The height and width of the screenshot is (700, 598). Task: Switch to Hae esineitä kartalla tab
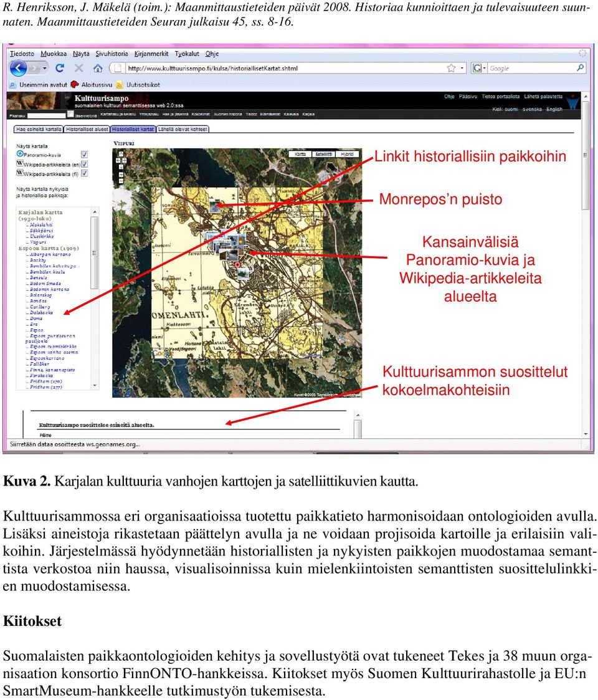tap(39, 129)
